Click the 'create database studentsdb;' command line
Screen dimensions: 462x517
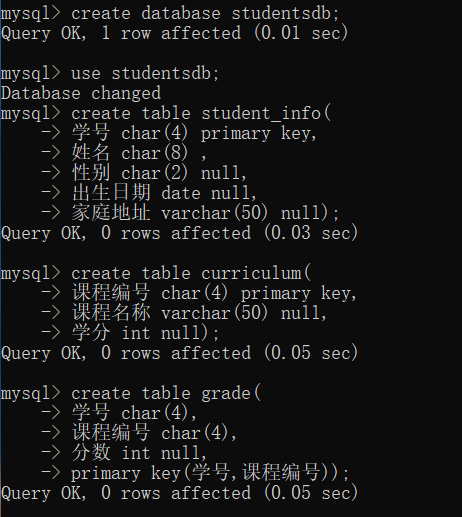point(170,14)
